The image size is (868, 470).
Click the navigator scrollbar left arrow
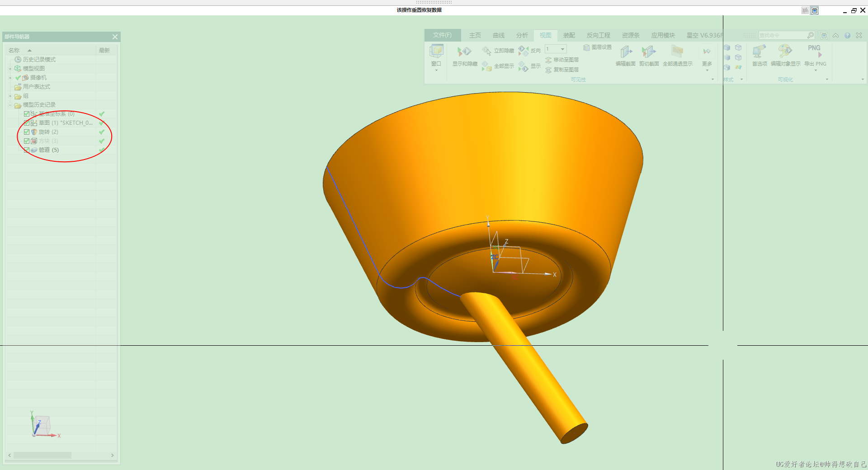(9, 456)
